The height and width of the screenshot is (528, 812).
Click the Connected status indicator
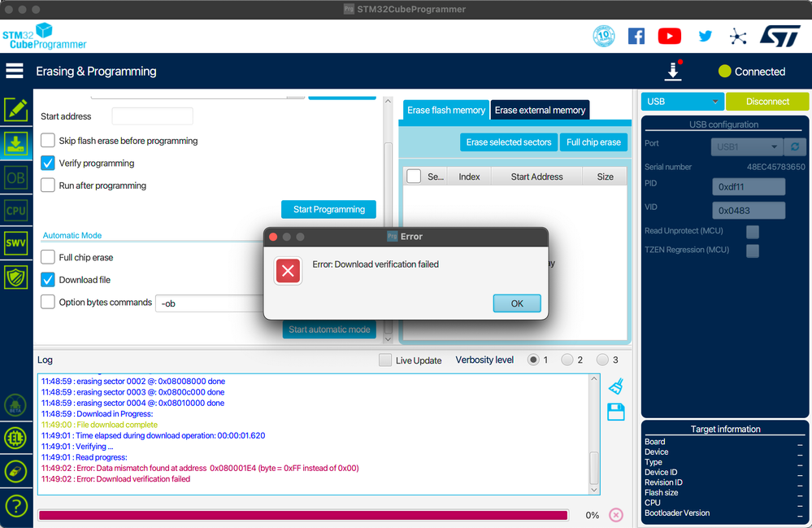[752, 72]
